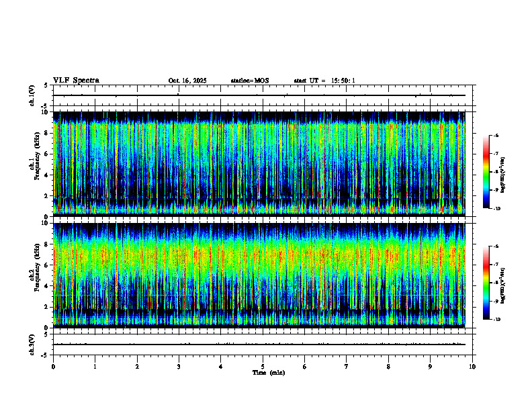Click the "-7" label on ch.1 color bar
The height and width of the screenshot is (411, 532).
(496, 154)
